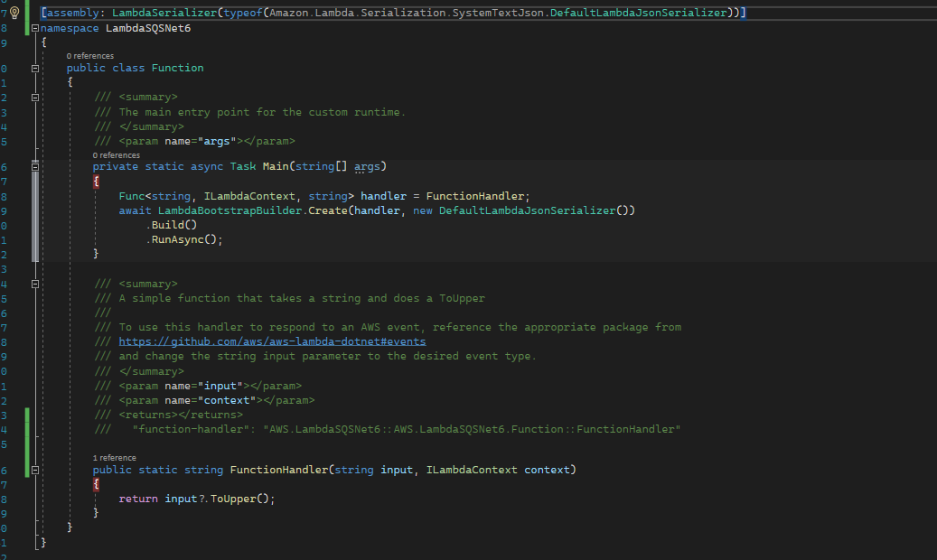Click LambdaSerializer in the assembly attribute
This screenshot has width=937, height=560.
[164, 13]
